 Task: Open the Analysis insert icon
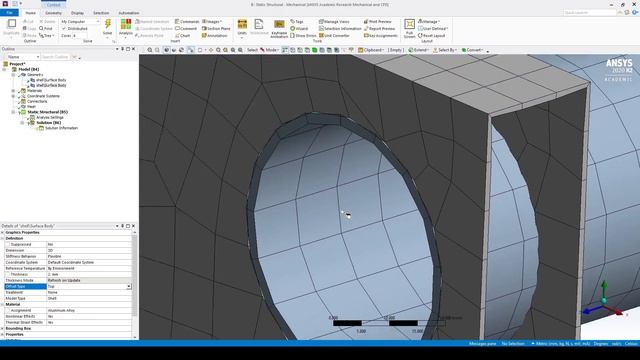(x=126, y=24)
